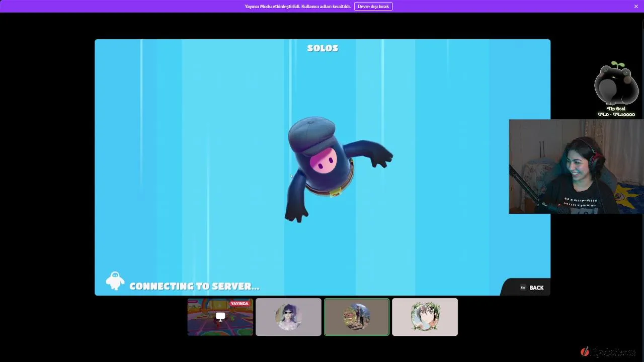Screen dimensions: 644x362
Task: Click the Tip Goal frog widget
Action: pos(616,84)
